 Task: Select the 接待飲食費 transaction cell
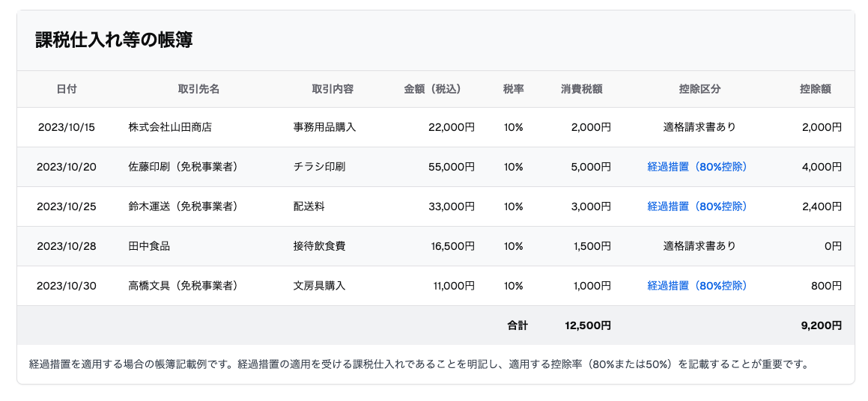[319, 246]
